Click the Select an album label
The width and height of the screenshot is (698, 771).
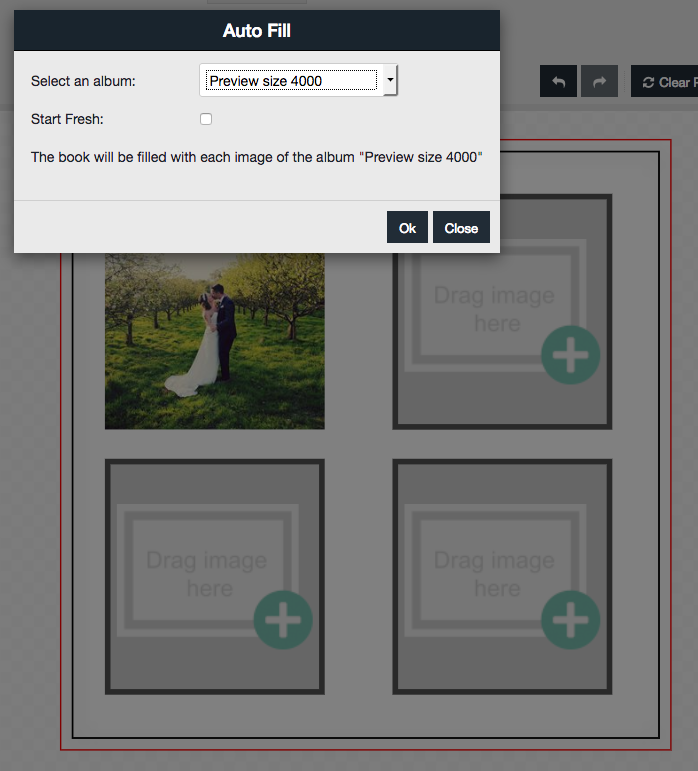click(83, 81)
